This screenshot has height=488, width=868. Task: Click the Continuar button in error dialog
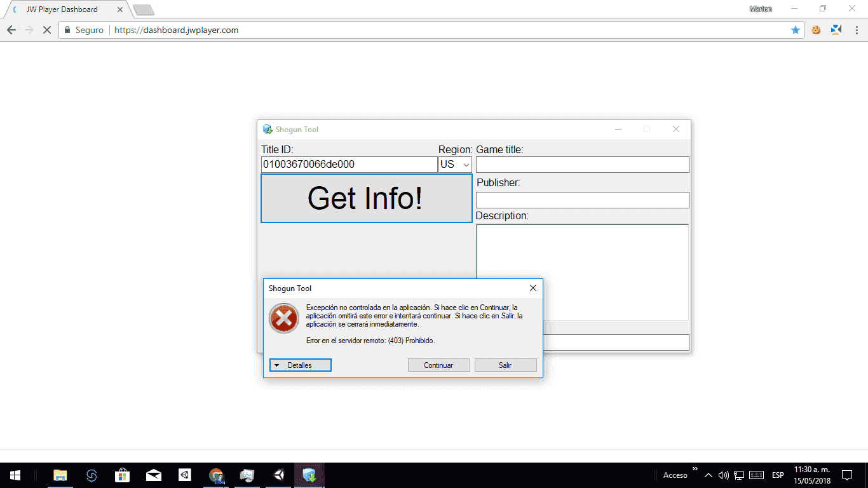pyautogui.click(x=438, y=365)
